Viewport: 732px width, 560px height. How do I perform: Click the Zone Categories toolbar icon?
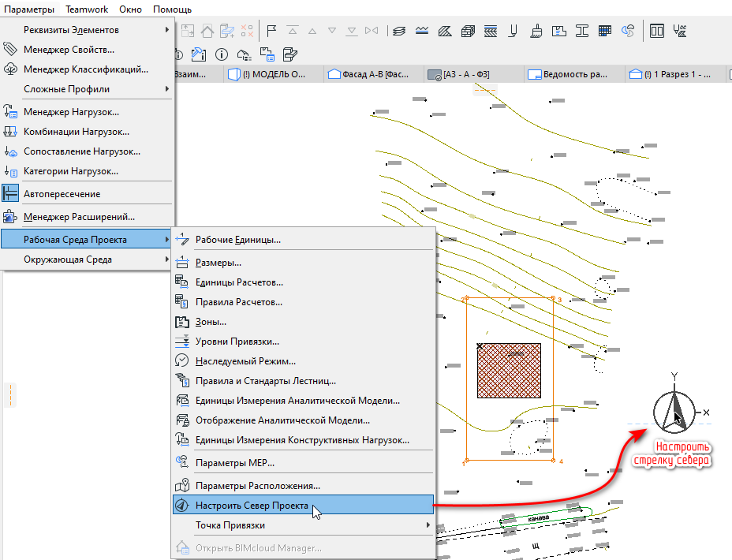coord(558,32)
